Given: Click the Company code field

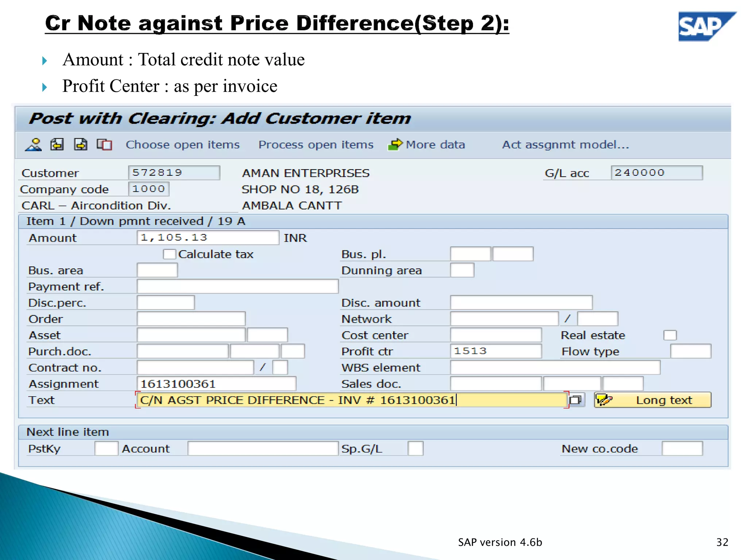Looking at the screenshot, I should pyautogui.click(x=149, y=189).
